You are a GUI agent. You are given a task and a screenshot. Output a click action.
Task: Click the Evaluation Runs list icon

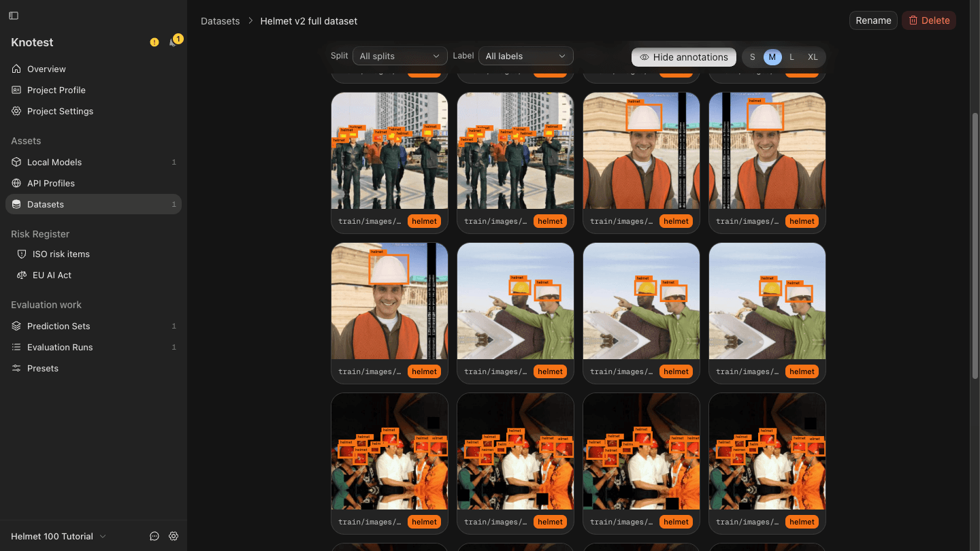tap(16, 347)
